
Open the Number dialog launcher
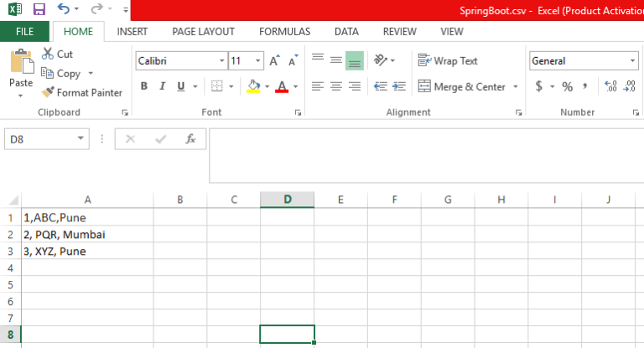636,112
